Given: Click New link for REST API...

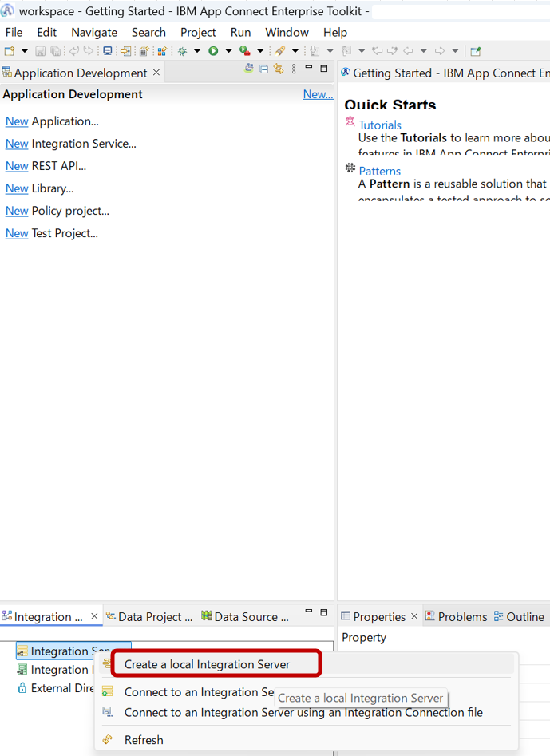Looking at the screenshot, I should [17, 166].
